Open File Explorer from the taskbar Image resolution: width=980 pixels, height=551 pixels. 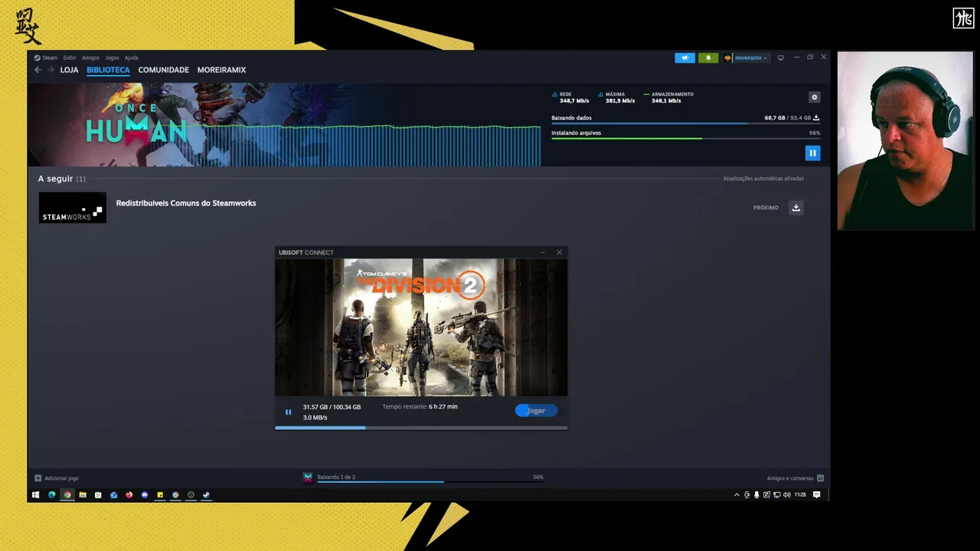click(83, 495)
